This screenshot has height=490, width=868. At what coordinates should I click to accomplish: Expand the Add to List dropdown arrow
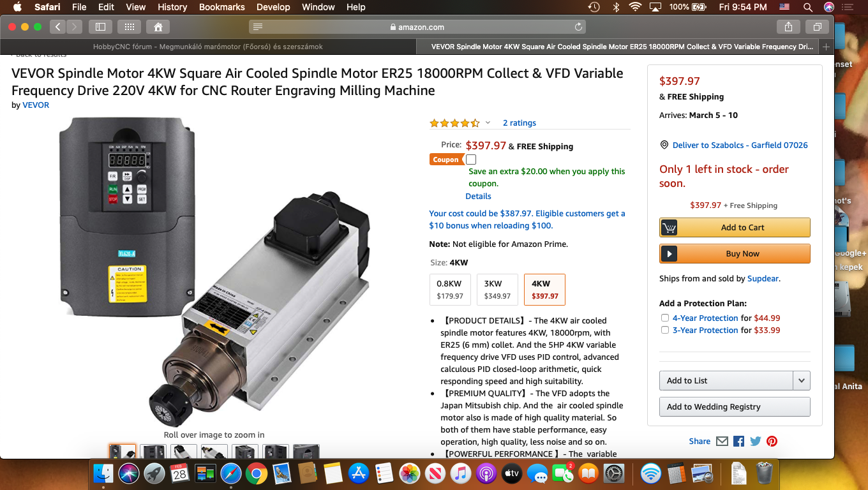click(x=802, y=381)
